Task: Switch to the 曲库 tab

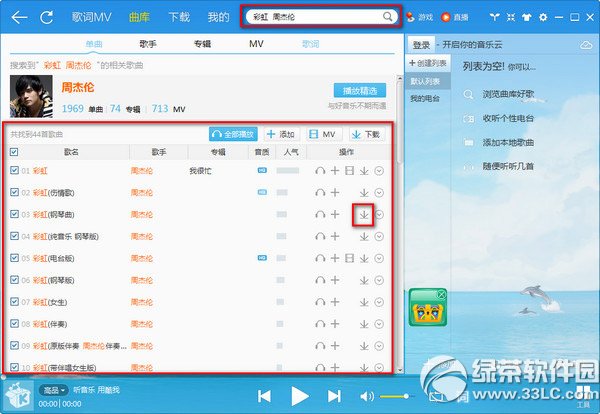Action: 139,17
